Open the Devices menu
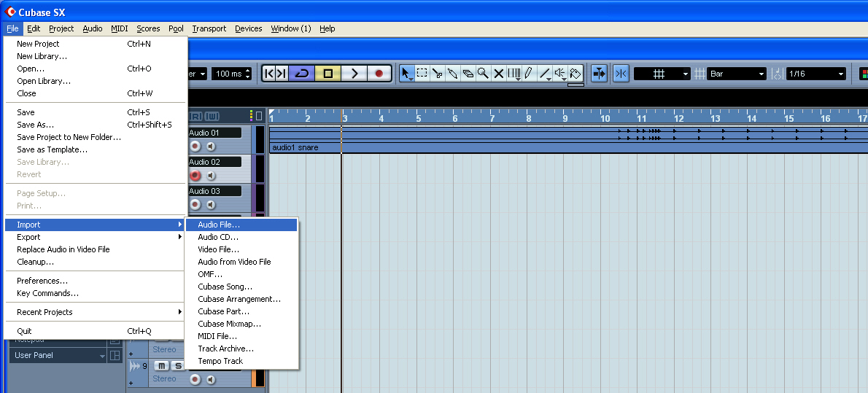The image size is (868, 393). [x=249, y=28]
